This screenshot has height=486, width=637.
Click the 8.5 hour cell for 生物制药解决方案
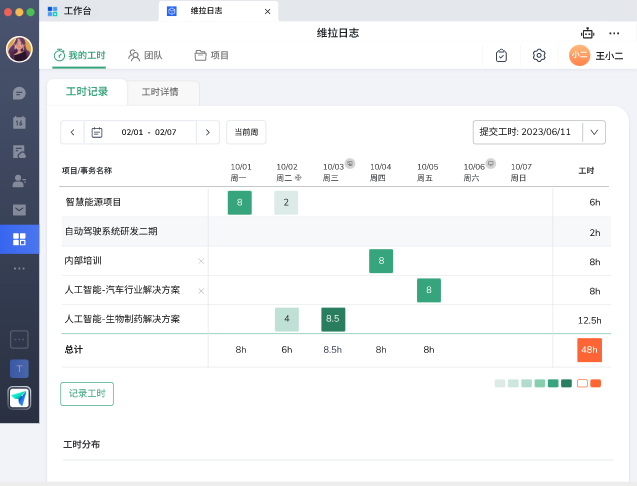click(333, 319)
